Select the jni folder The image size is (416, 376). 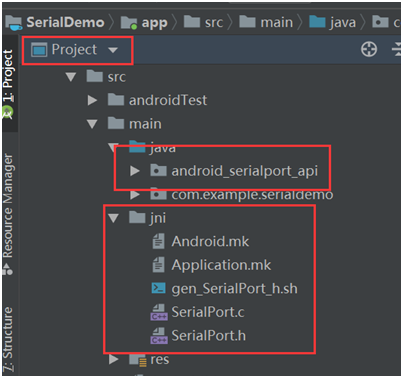158,218
